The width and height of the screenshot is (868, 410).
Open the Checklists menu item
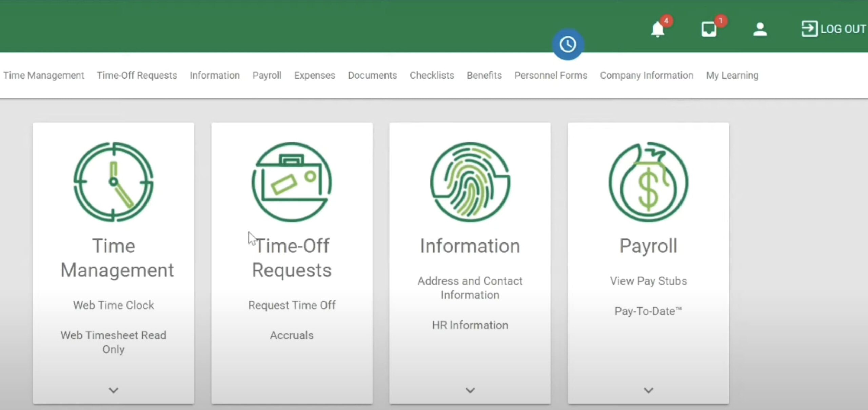[432, 75]
